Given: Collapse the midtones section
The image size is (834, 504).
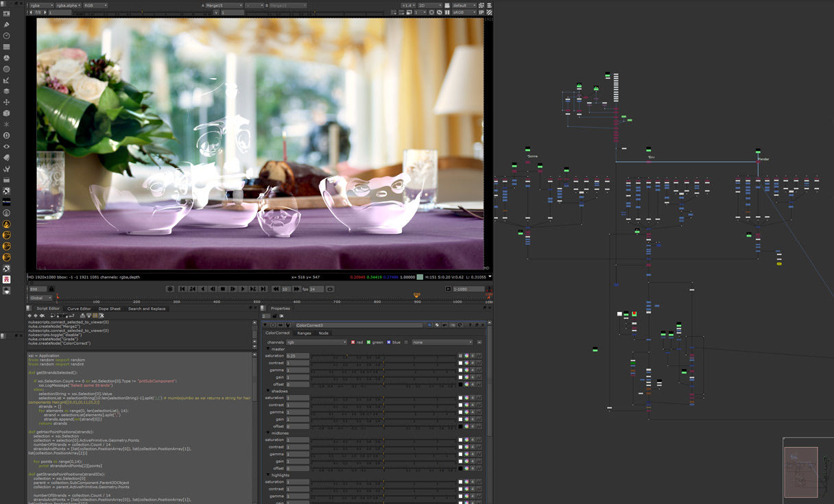Looking at the screenshot, I should click(x=268, y=433).
